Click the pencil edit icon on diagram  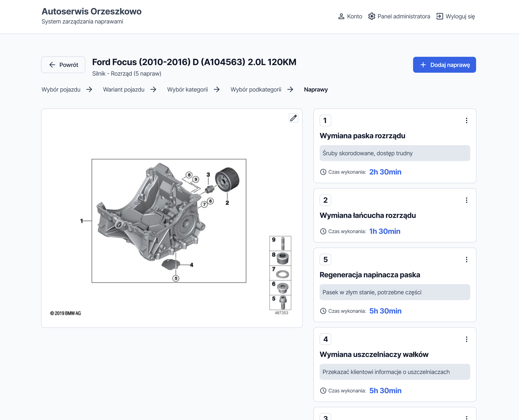click(293, 118)
